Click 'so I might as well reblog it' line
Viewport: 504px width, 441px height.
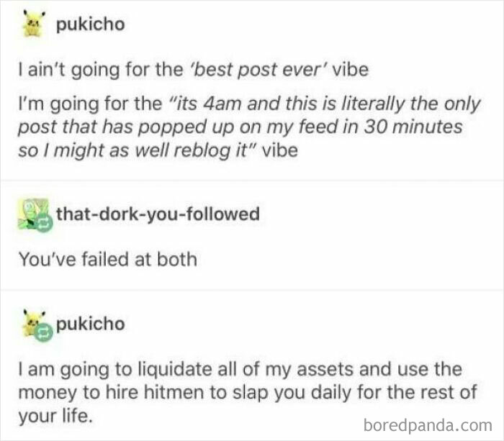click(134, 150)
